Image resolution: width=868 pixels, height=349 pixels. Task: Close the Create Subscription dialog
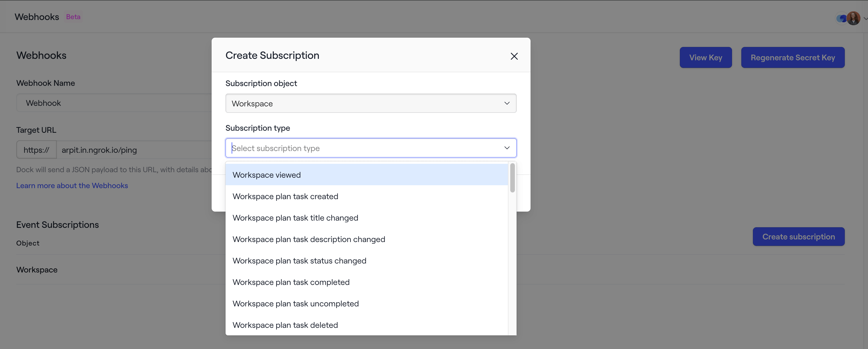coord(514,56)
